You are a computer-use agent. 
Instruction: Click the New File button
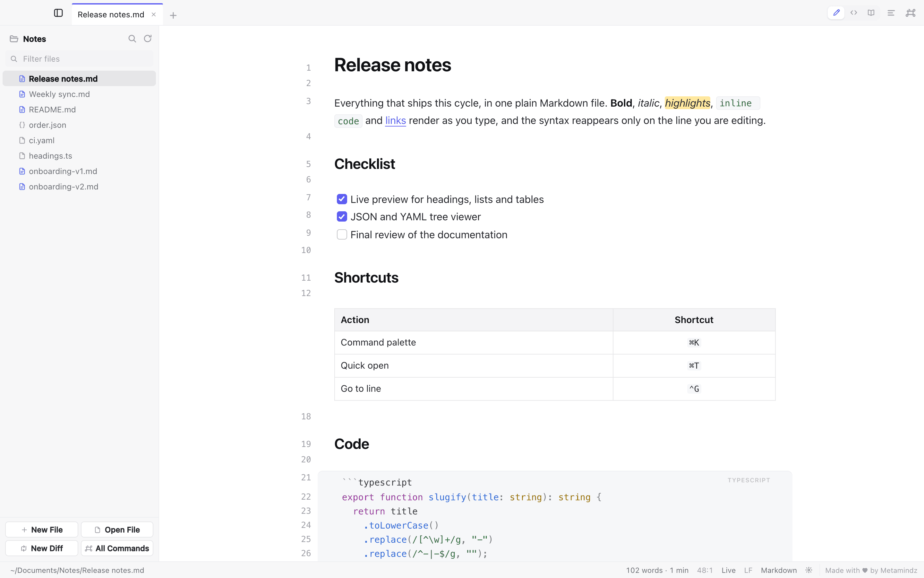pyautogui.click(x=42, y=530)
